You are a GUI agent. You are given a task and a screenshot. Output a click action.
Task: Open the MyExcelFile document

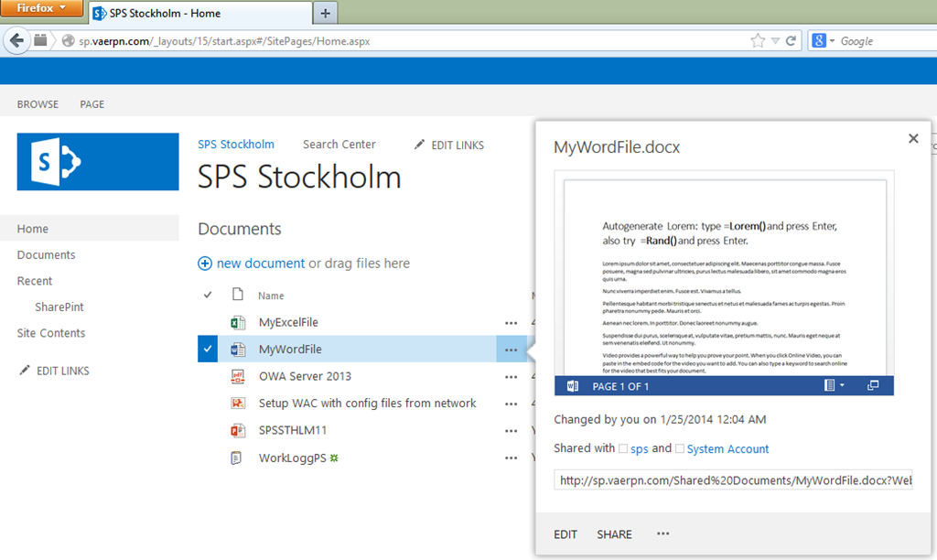click(288, 323)
